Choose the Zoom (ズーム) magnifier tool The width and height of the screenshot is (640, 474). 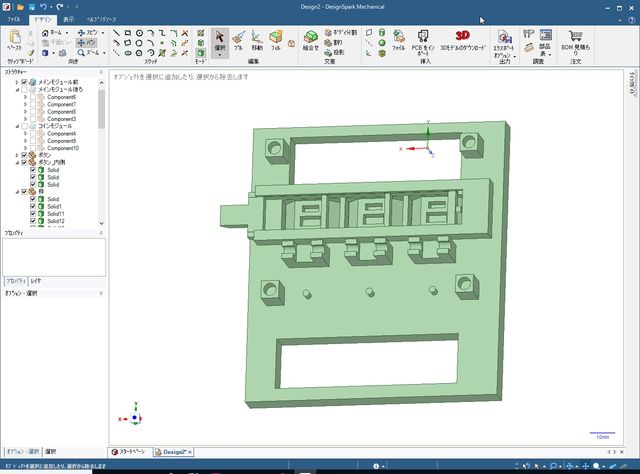point(88,53)
